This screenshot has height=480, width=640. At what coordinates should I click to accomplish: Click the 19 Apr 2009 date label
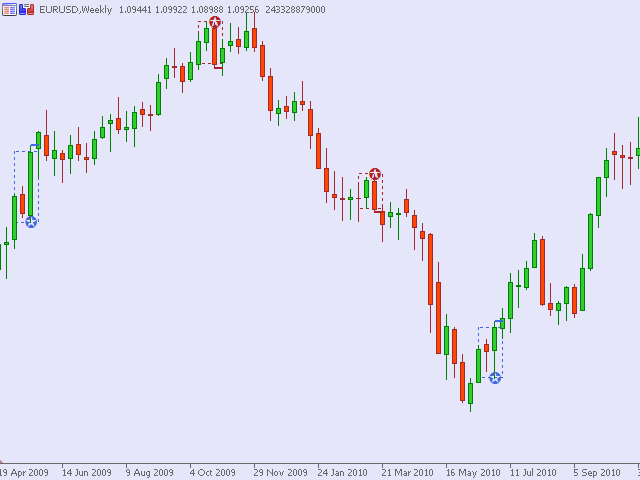point(24,473)
